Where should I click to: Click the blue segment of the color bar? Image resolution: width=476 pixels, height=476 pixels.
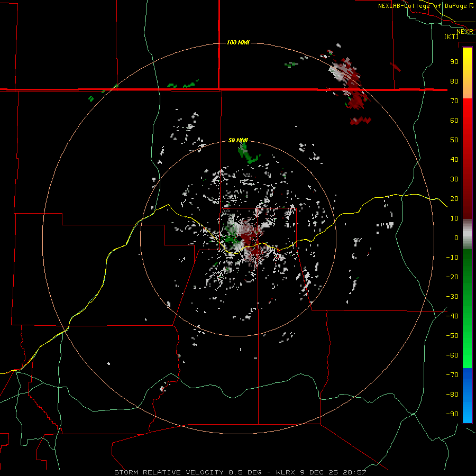[x=467, y=395]
